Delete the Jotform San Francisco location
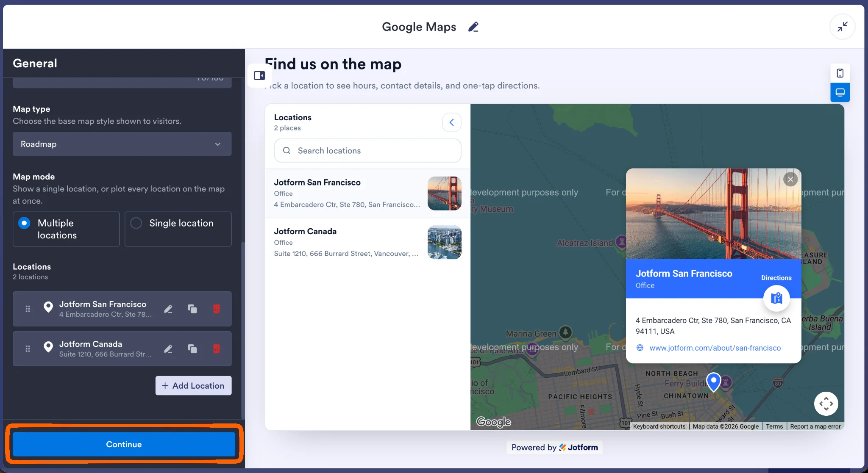The width and height of the screenshot is (868, 473). click(216, 309)
